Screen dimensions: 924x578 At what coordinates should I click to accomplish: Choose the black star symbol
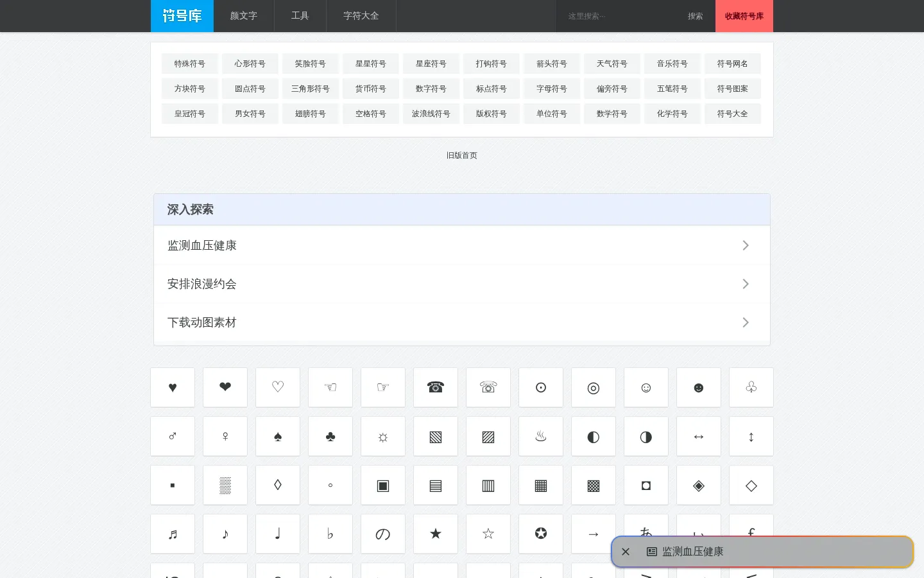point(436,534)
